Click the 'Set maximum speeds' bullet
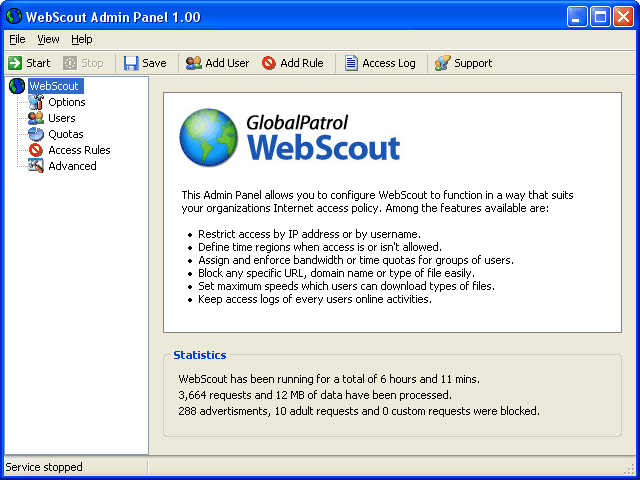 [x=346, y=286]
